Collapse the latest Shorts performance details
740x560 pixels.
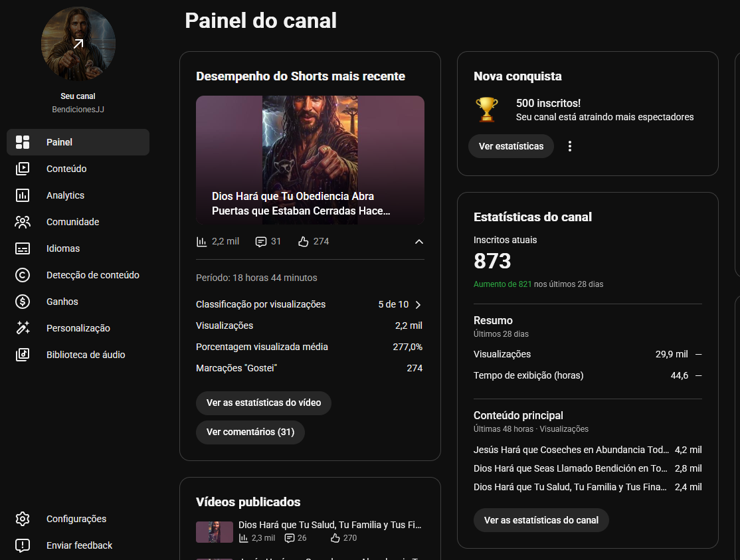418,242
